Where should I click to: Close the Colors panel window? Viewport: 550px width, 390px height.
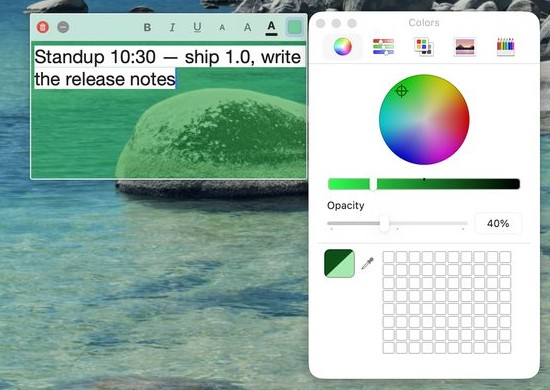click(320, 23)
